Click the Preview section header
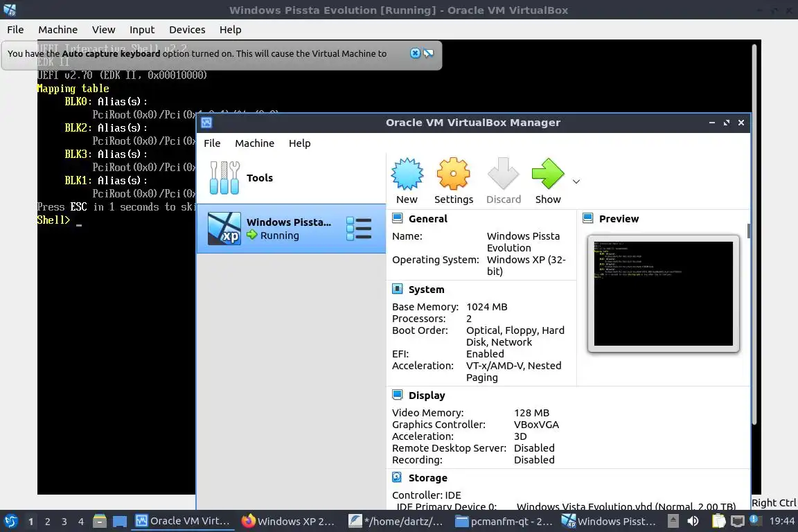 (x=619, y=219)
